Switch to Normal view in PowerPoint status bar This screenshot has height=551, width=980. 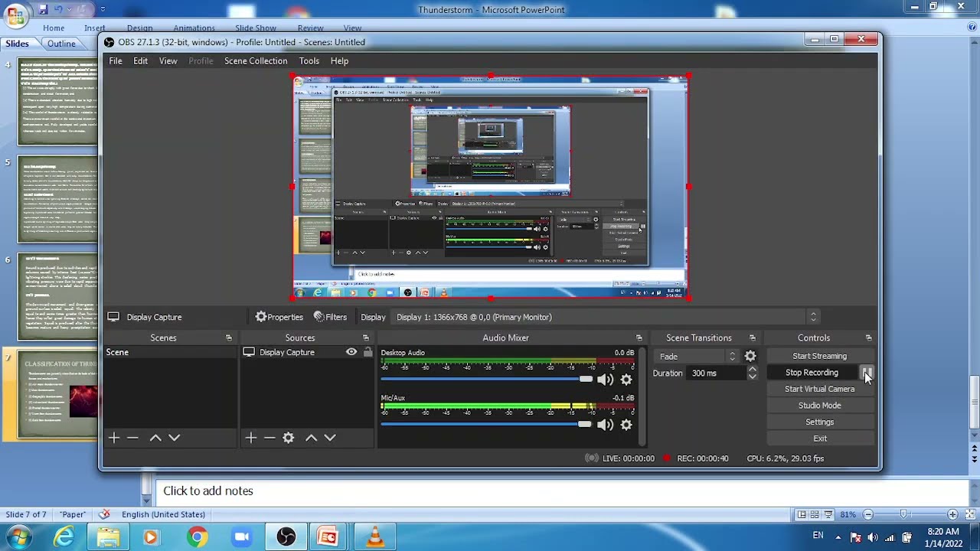(x=801, y=514)
